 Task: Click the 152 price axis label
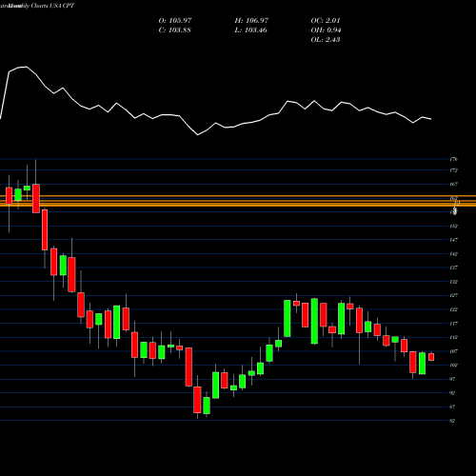[454, 226]
